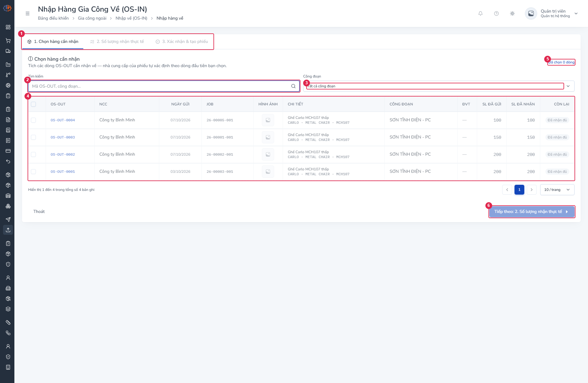Viewport: 588px width, 383px height.
Task: Open the delivery truck icon in sidebar
Action: (x=8, y=51)
